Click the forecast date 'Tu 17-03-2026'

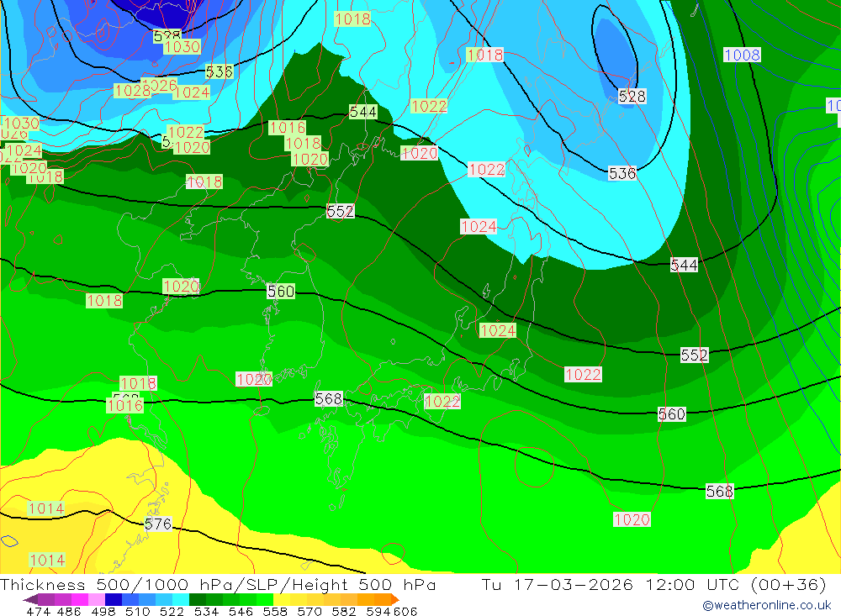(x=558, y=584)
